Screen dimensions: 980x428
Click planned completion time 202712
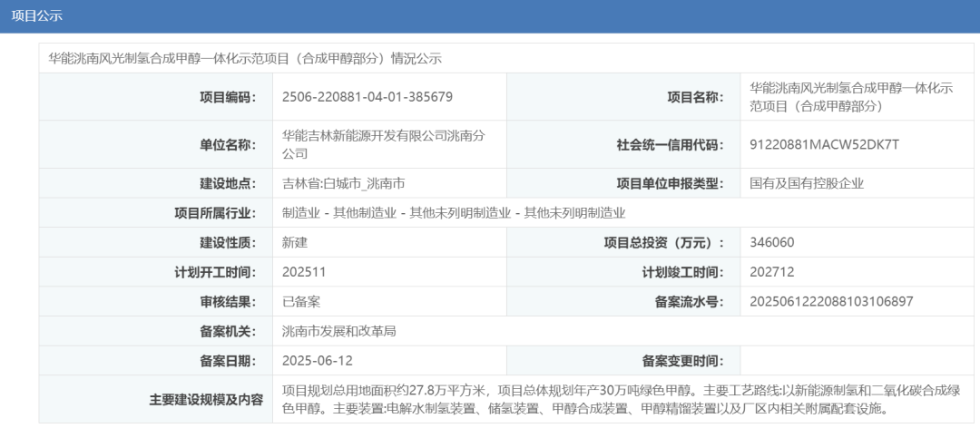[772, 272]
